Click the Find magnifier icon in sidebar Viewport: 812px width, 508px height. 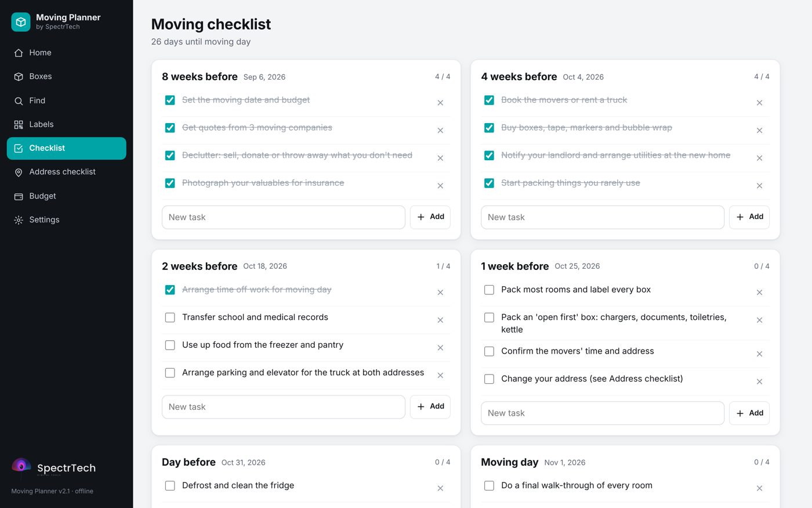[x=19, y=101]
